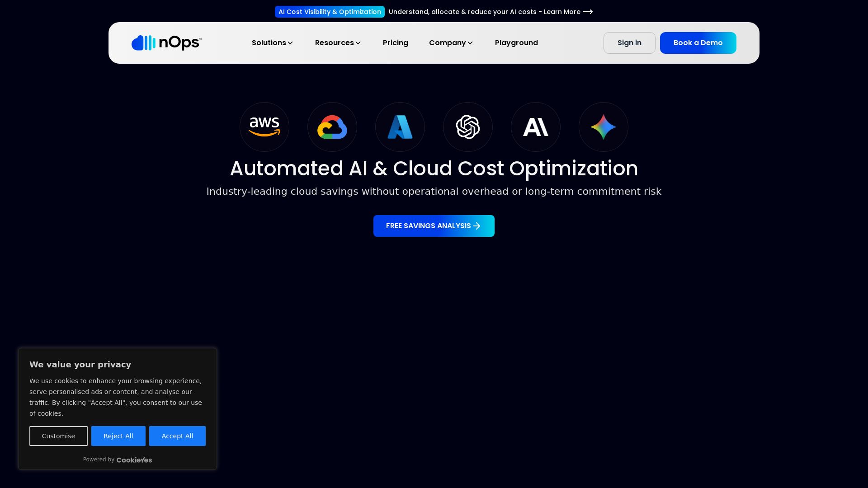Select the OpenAI logo icon

468,127
